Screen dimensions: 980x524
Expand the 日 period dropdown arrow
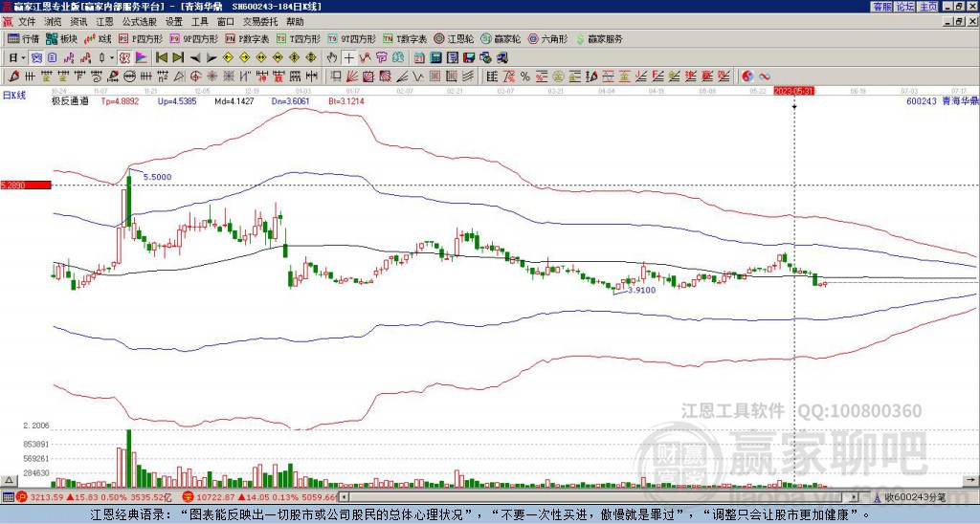click(23, 58)
